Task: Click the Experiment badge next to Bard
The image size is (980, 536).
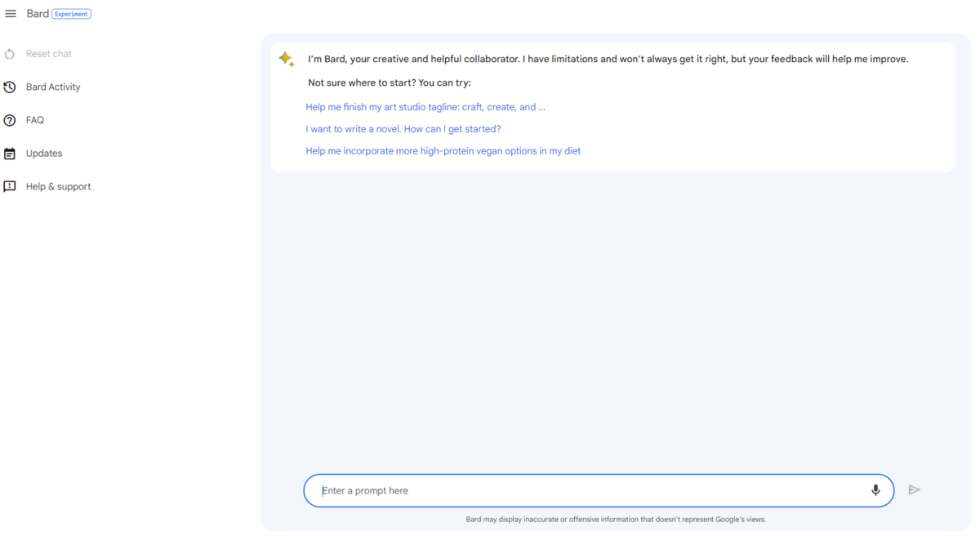Action: tap(72, 14)
